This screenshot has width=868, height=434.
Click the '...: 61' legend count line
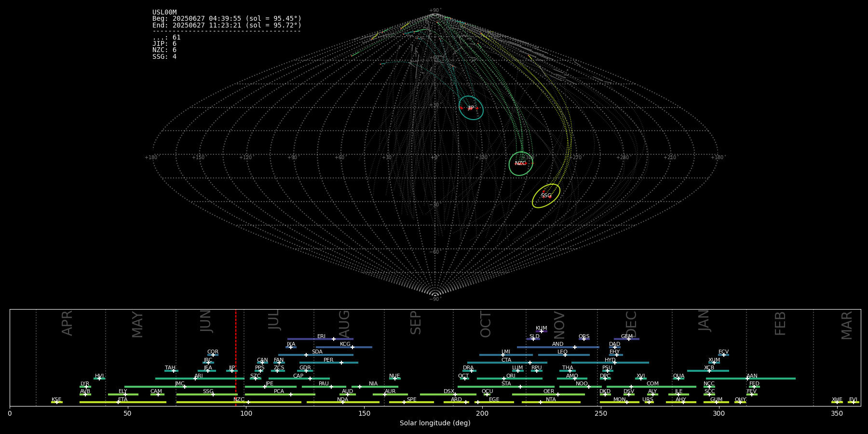pos(166,38)
